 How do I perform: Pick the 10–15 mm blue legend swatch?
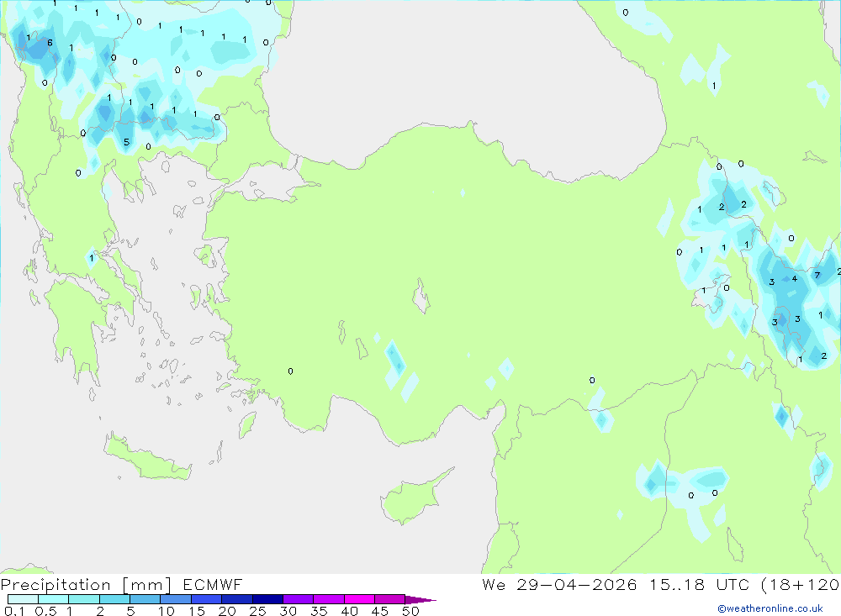coord(176,599)
